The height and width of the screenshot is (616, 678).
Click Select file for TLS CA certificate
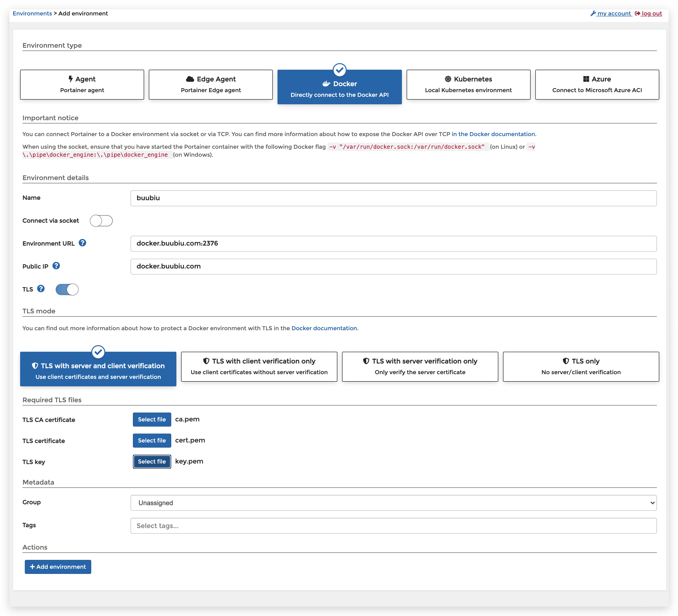tap(152, 419)
